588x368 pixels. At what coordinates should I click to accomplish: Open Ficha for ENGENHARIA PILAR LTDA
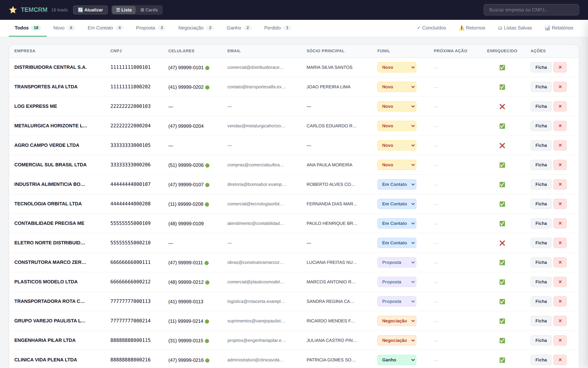541,340
